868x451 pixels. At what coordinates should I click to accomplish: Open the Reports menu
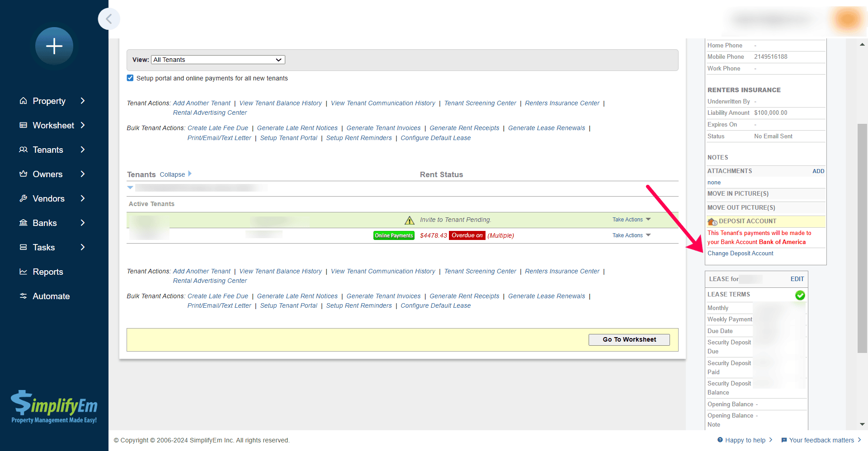[47, 272]
